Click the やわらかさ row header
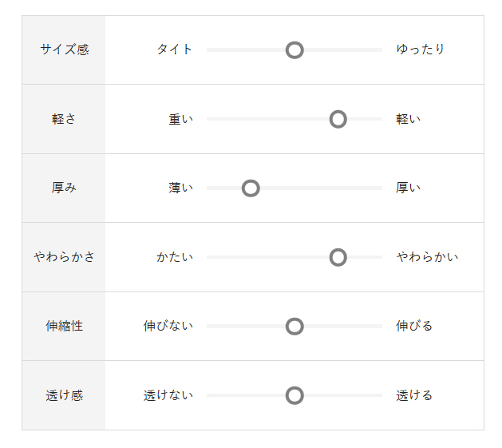 tap(64, 257)
